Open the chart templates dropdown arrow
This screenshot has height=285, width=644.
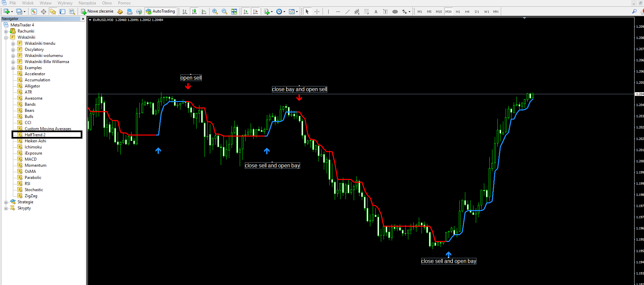tap(297, 12)
